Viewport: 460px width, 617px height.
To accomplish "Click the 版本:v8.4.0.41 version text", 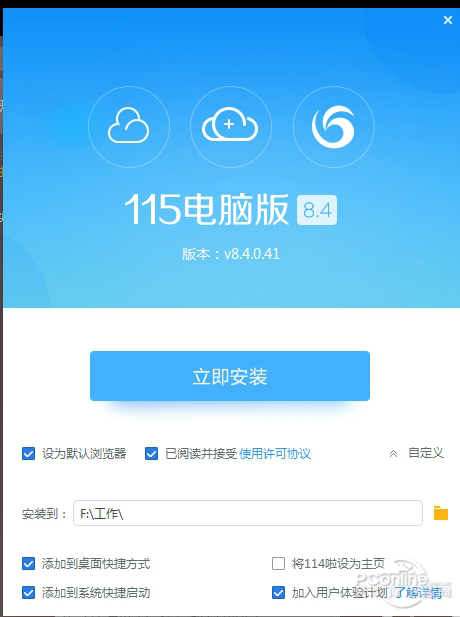I will pyautogui.click(x=231, y=254).
